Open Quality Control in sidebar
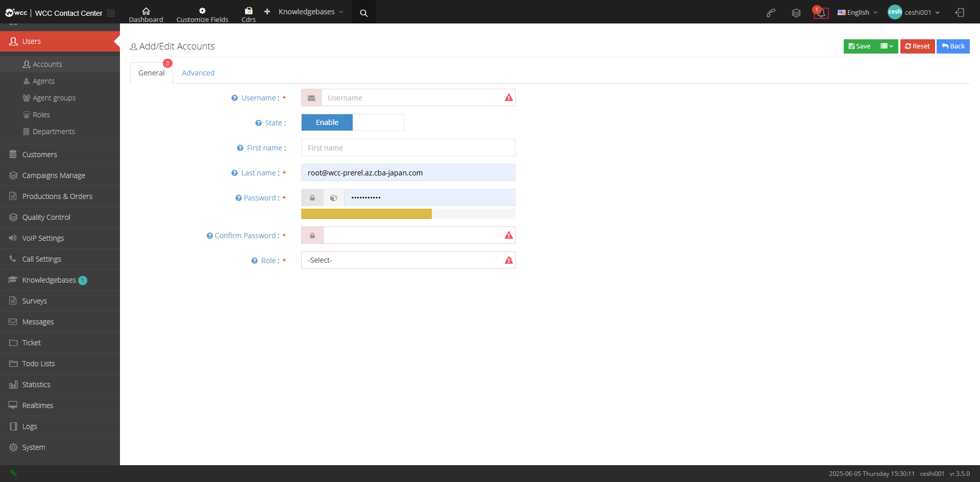The width and height of the screenshot is (980, 482). click(60, 217)
